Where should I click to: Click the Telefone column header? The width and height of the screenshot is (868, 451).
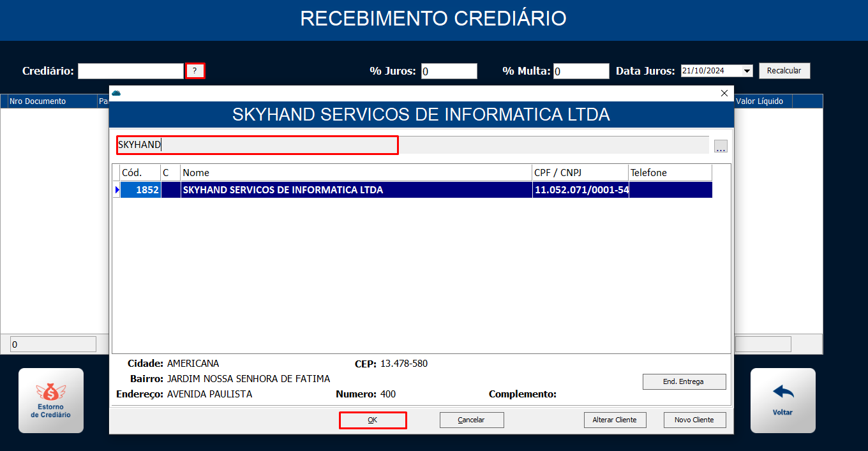pyautogui.click(x=670, y=173)
